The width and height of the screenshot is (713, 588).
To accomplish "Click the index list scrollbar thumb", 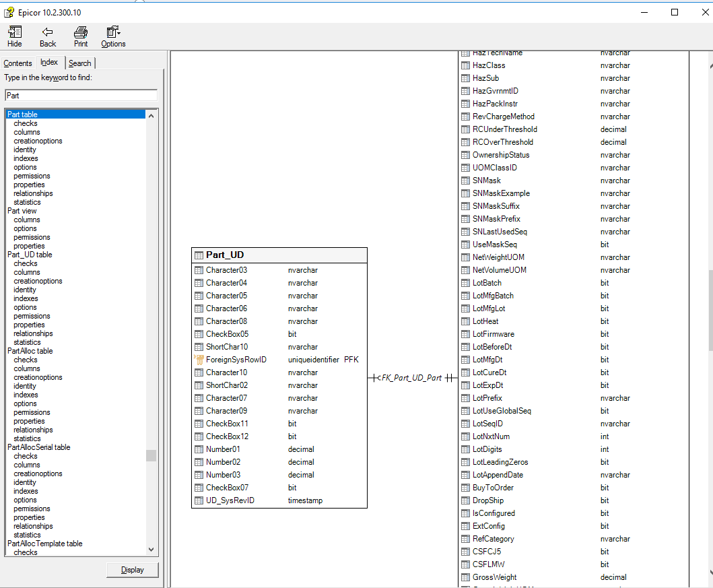I will click(x=151, y=455).
